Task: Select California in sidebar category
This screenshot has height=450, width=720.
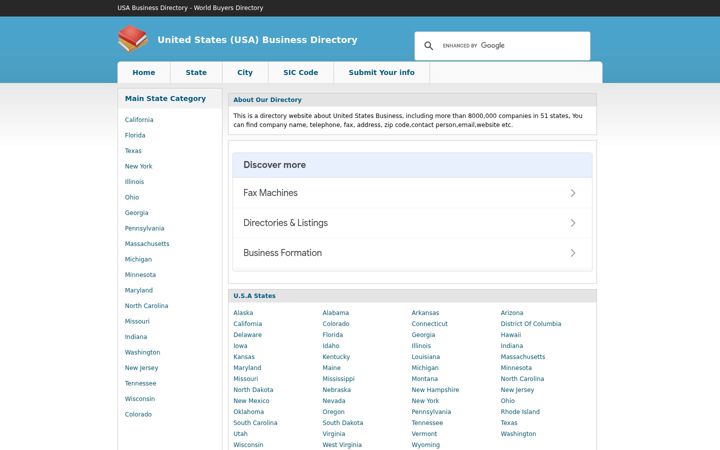Action: tap(139, 120)
